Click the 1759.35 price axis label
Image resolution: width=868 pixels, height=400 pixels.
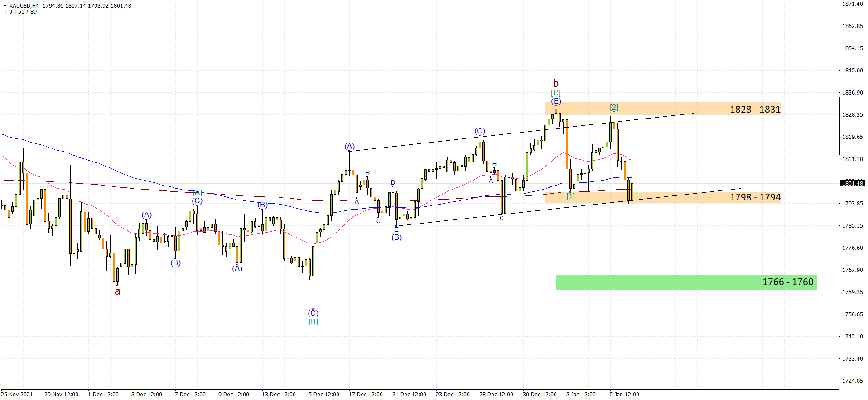click(852, 292)
